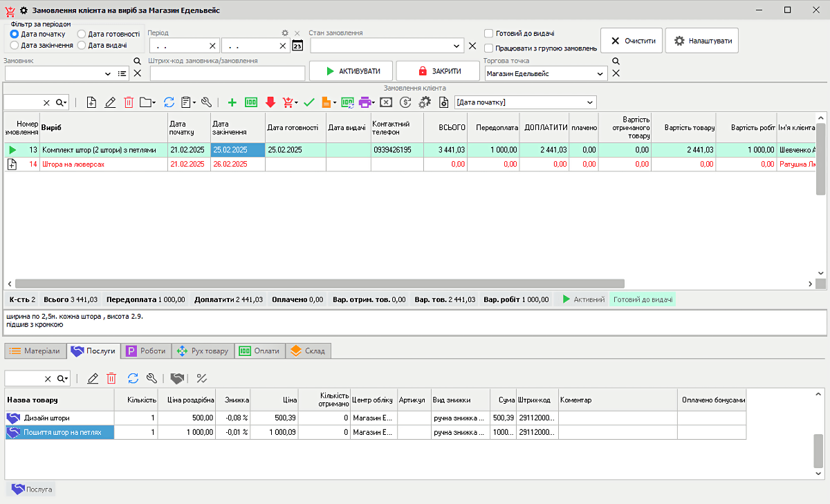Expand the Стан замовлення dropdown
The width and height of the screenshot is (830, 504).
[457, 46]
